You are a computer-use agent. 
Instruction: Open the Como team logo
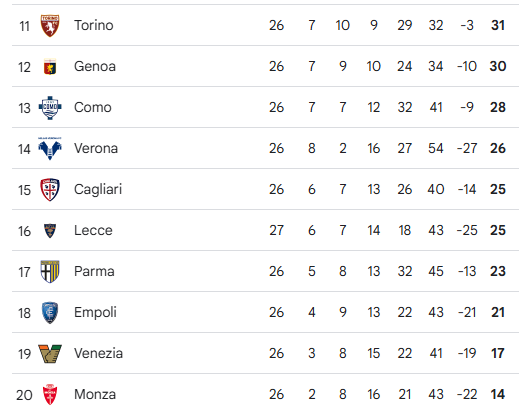click(x=50, y=108)
